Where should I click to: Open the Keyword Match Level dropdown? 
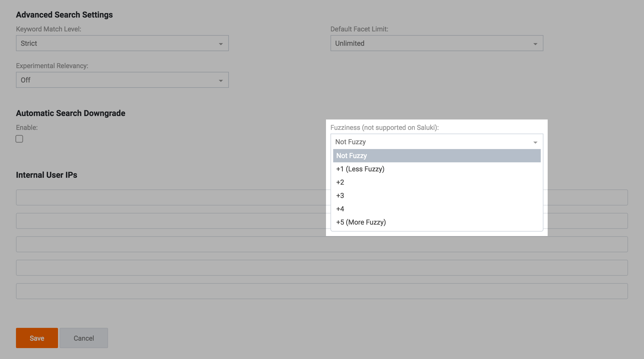click(122, 43)
